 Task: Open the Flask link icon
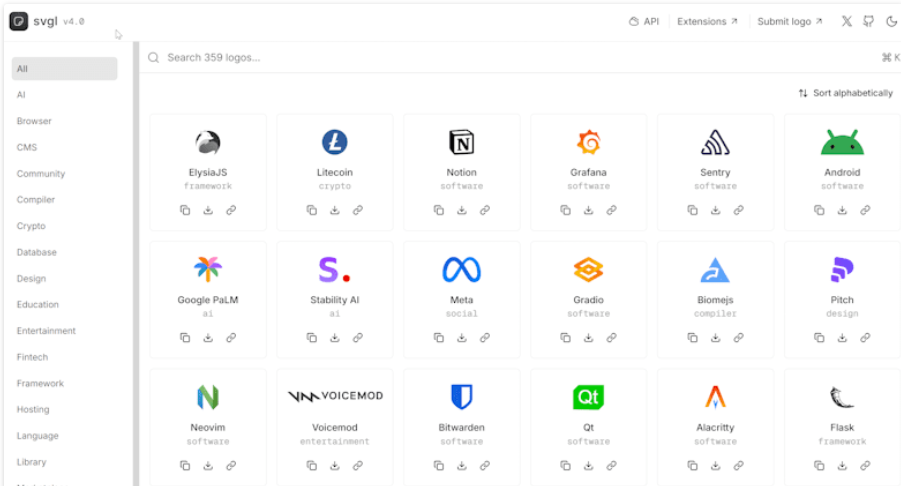tap(865, 465)
